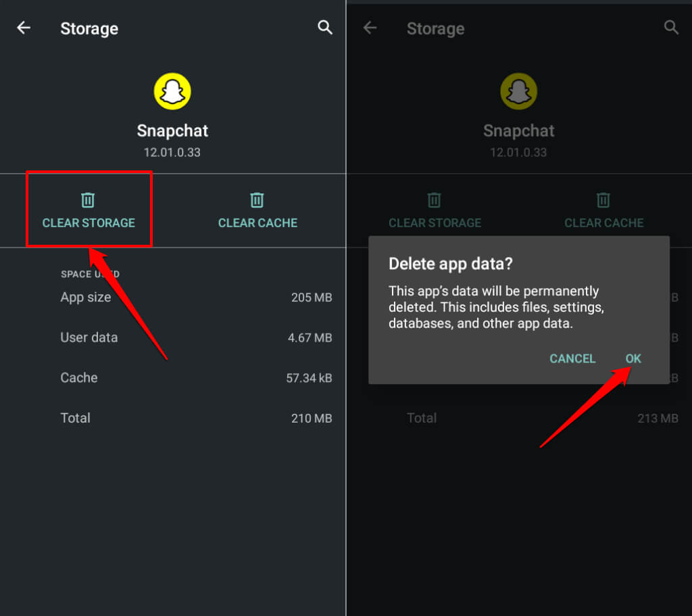Tap the bright trash icon above CLEAR CACHE
This screenshot has width=692, height=616.
tap(257, 199)
